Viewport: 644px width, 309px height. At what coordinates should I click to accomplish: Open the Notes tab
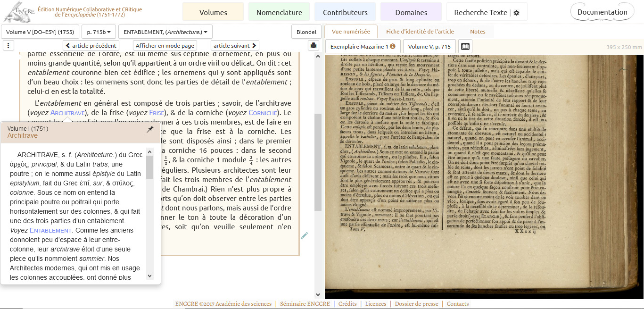pyautogui.click(x=478, y=32)
